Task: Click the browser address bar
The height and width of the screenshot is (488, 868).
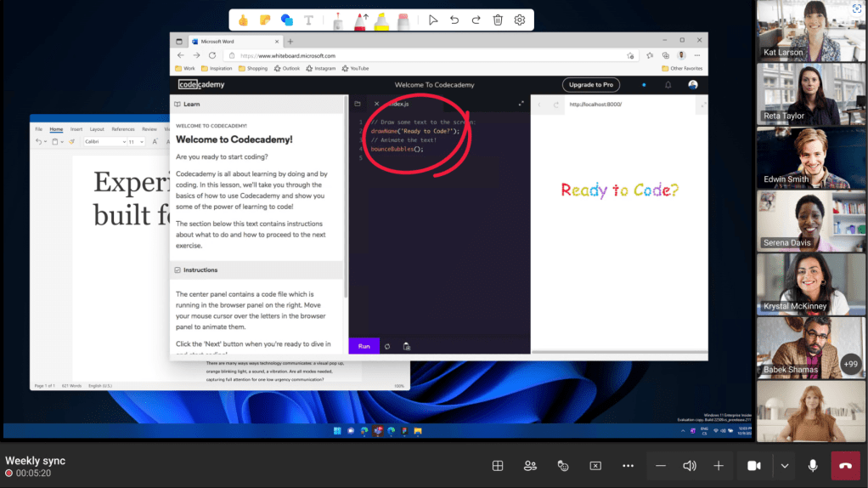Action: [425, 55]
